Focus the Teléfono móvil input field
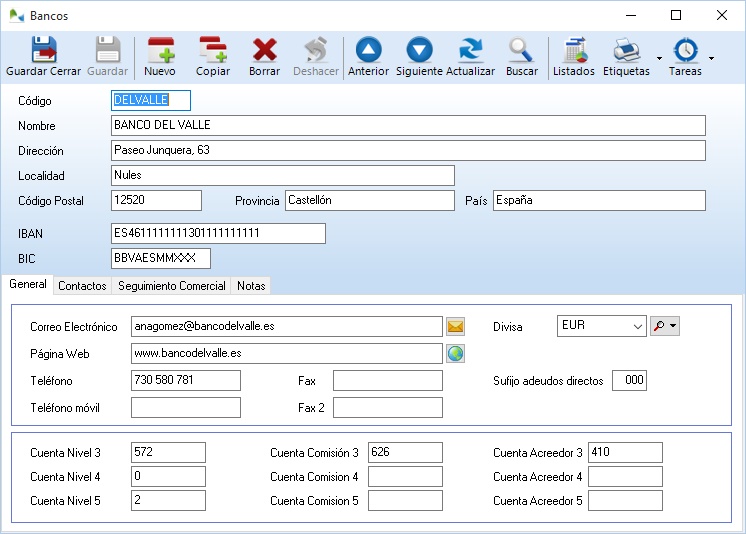The image size is (746, 534). [186, 407]
